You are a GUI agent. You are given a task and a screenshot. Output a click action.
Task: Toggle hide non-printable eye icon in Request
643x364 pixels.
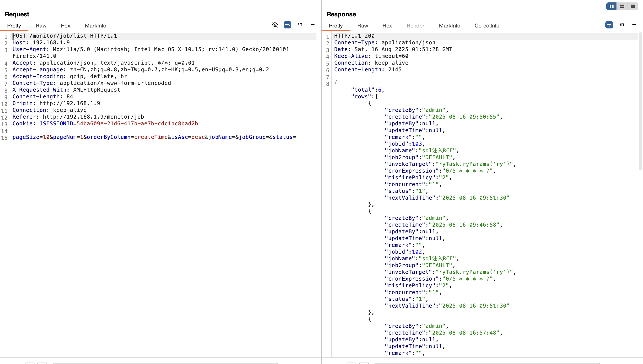275,25
